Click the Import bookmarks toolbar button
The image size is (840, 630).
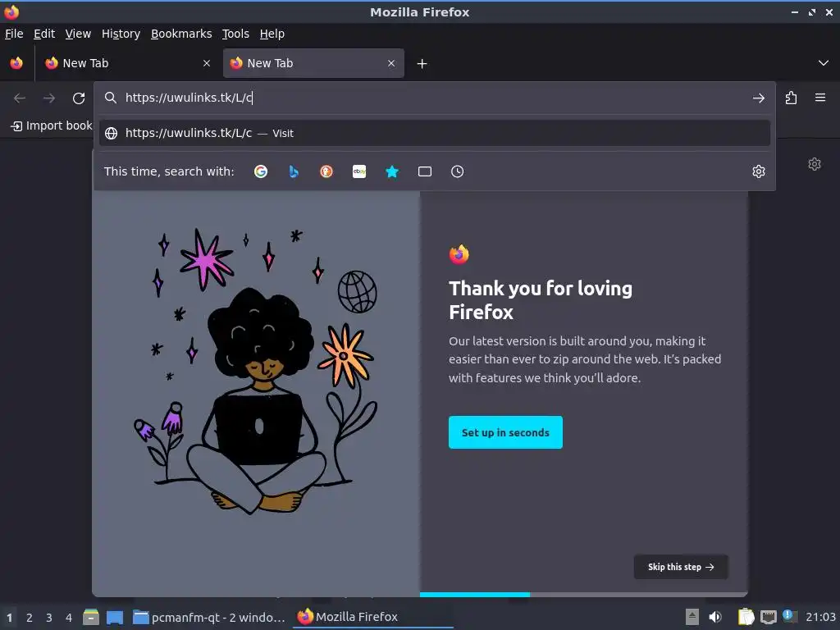coord(52,126)
